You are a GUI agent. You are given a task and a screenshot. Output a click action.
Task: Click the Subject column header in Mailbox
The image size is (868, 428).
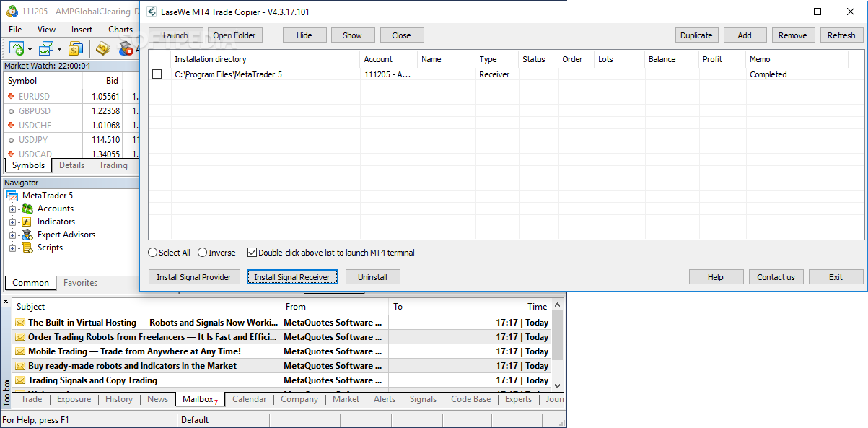pyautogui.click(x=146, y=307)
